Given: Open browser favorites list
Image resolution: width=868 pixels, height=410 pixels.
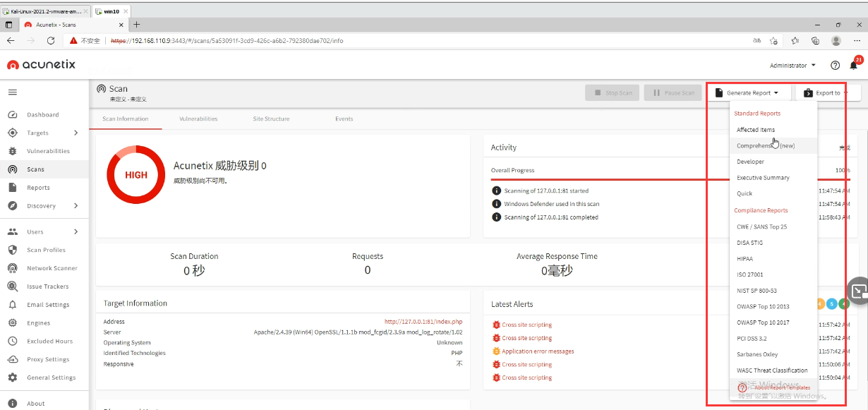Looking at the screenshot, I should click(795, 41).
